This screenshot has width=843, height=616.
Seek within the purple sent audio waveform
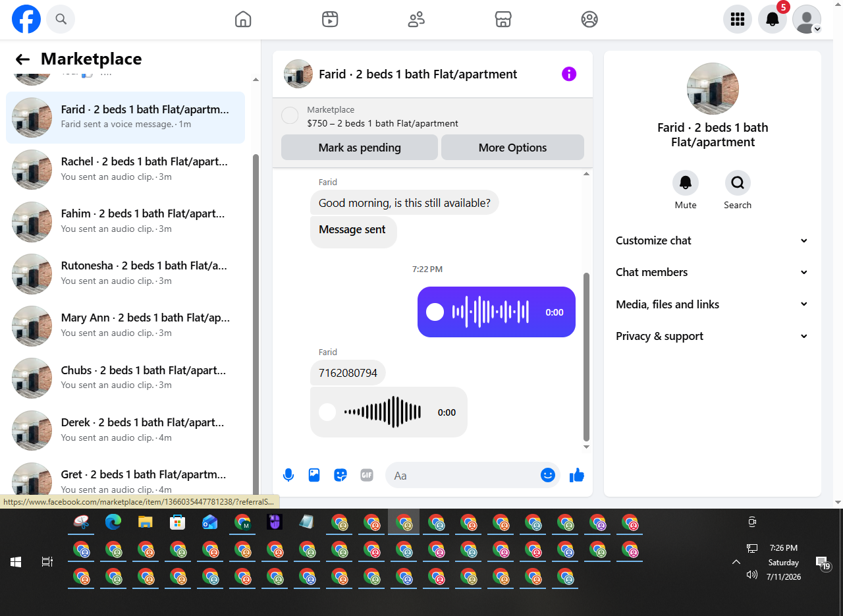pyautogui.click(x=491, y=312)
